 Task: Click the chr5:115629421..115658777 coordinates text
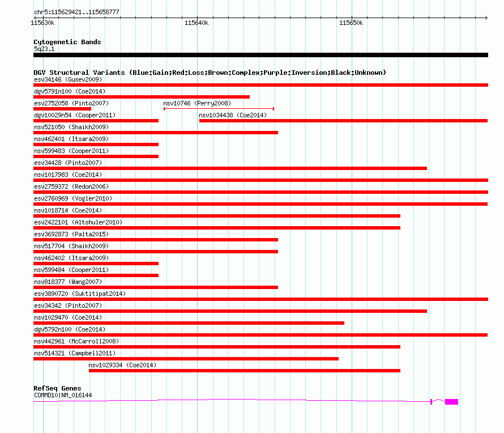pyautogui.click(x=76, y=12)
